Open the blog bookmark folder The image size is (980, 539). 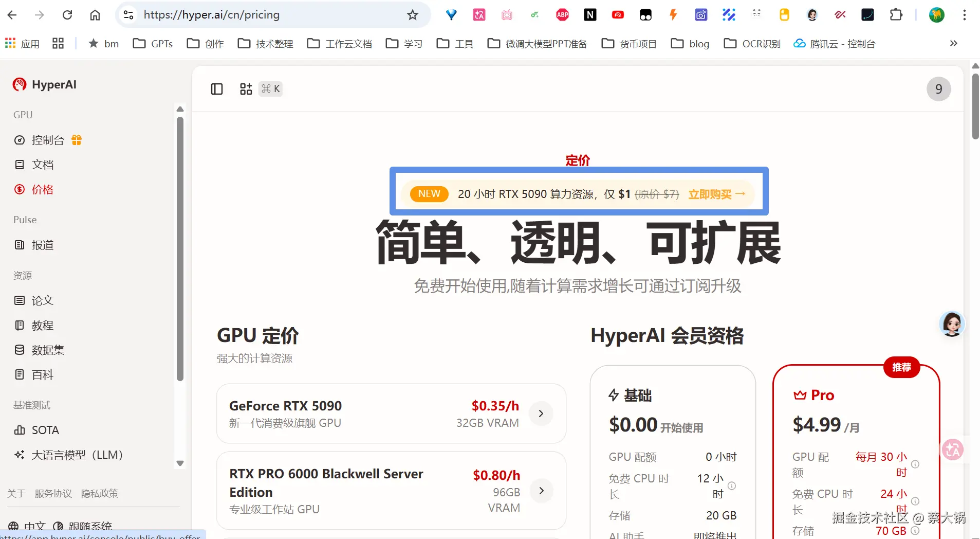690,44
